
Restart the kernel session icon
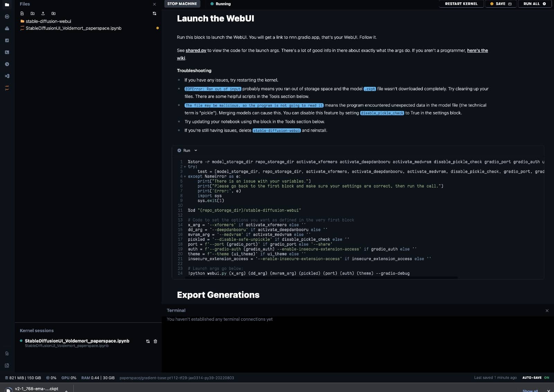(148, 341)
